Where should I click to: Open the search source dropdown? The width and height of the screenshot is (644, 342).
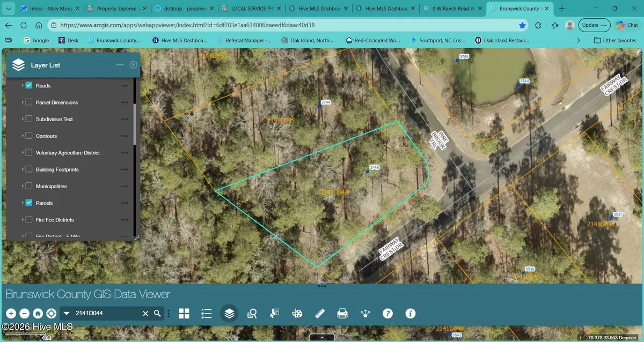click(x=67, y=313)
